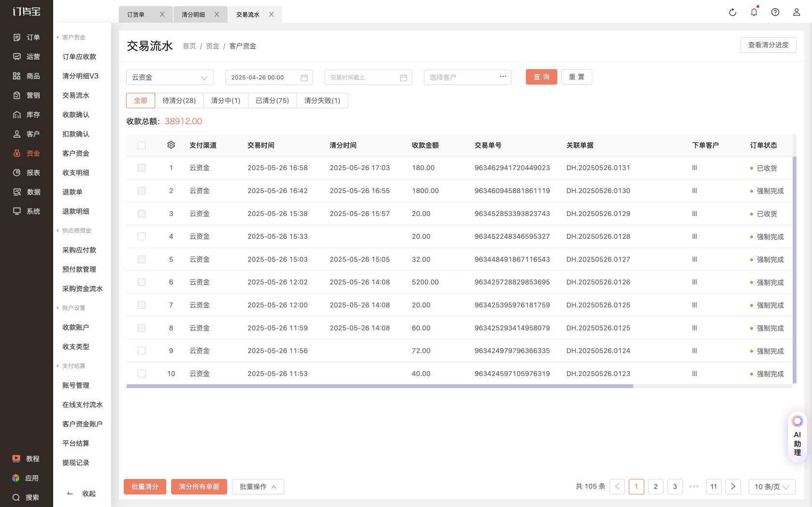812x507 pixels.
Task: Click the refresh icon in top bar
Action: (x=733, y=13)
